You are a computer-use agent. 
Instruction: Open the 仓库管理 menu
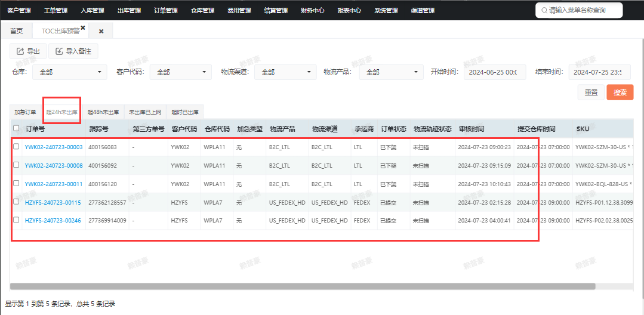click(202, 11)
